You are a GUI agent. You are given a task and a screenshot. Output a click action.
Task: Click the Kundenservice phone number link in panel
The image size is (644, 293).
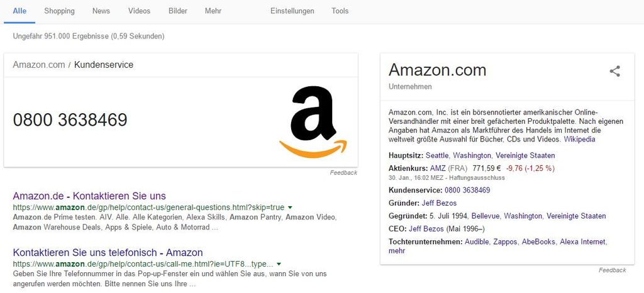click(x=467, y=190)
